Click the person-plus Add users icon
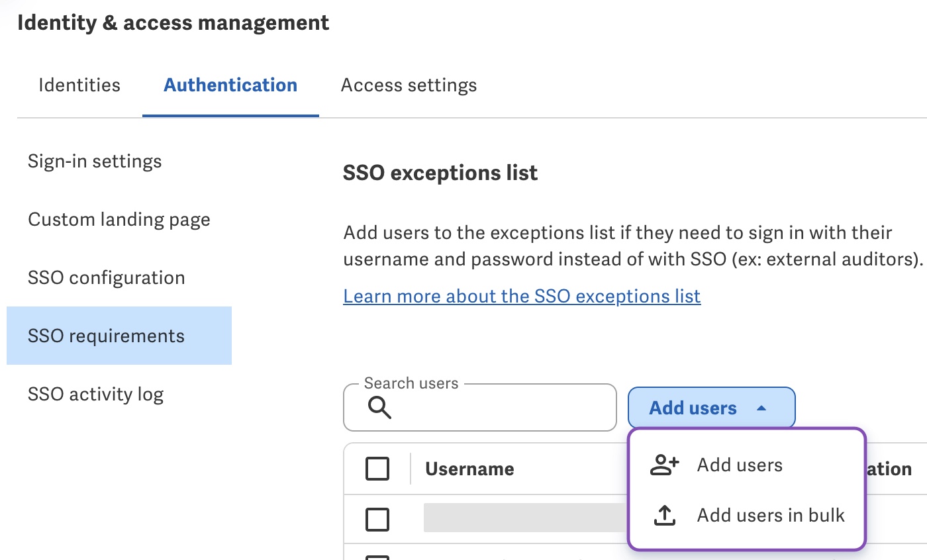This screenshot has height=560, width=927. click(x=664, y=465)
